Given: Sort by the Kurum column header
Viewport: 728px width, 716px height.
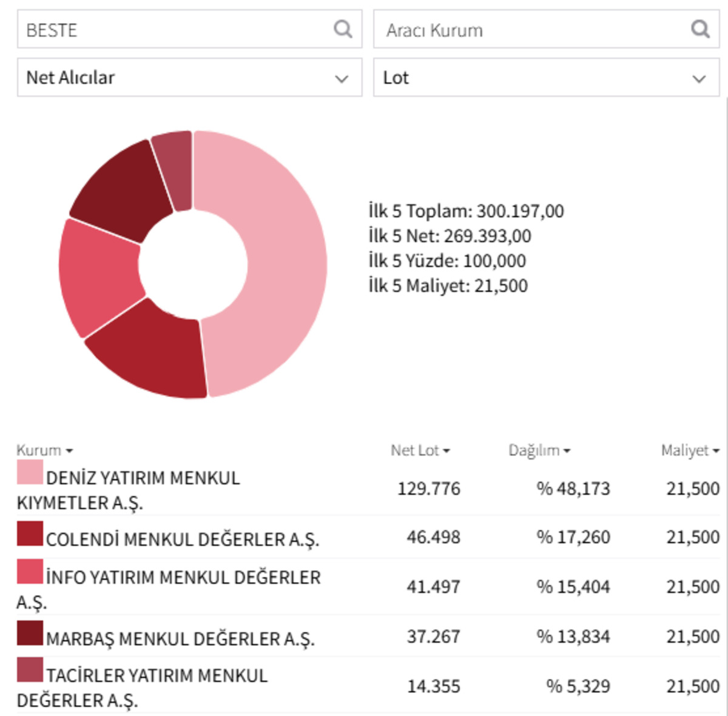Looking at the screenshot, I should (x=44, y=450).
